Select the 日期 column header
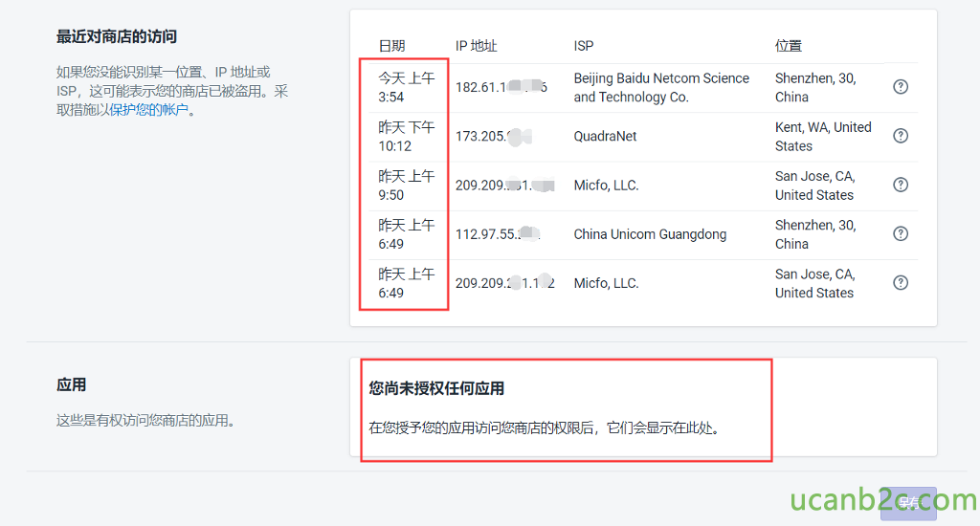 [x=391, y=46]
